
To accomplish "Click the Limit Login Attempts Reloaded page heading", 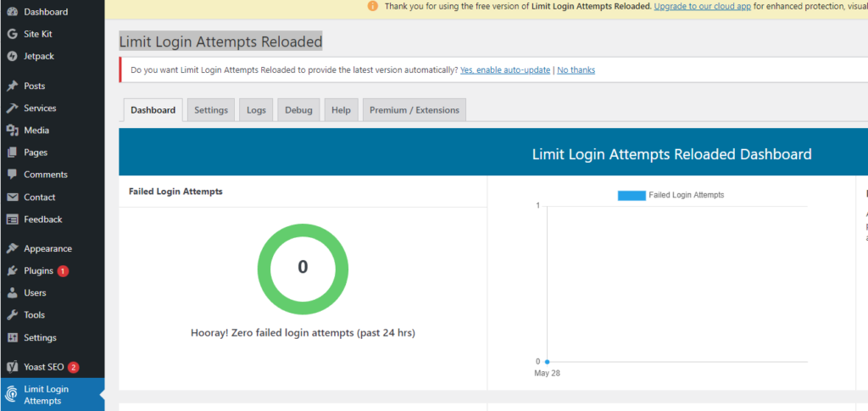I will pyautogui.click(x=221, y=42).
